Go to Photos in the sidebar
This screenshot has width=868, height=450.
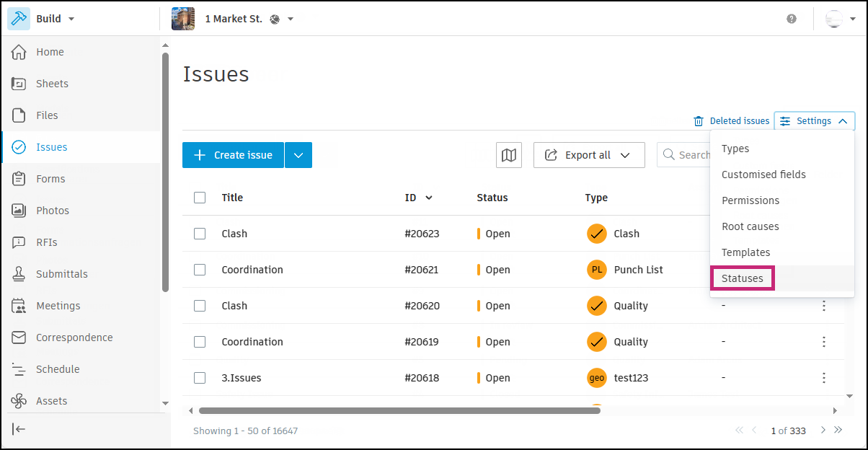[53, 211]
